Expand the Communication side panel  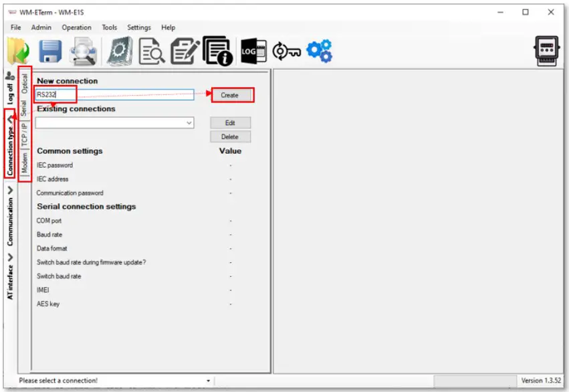point(10,190)
